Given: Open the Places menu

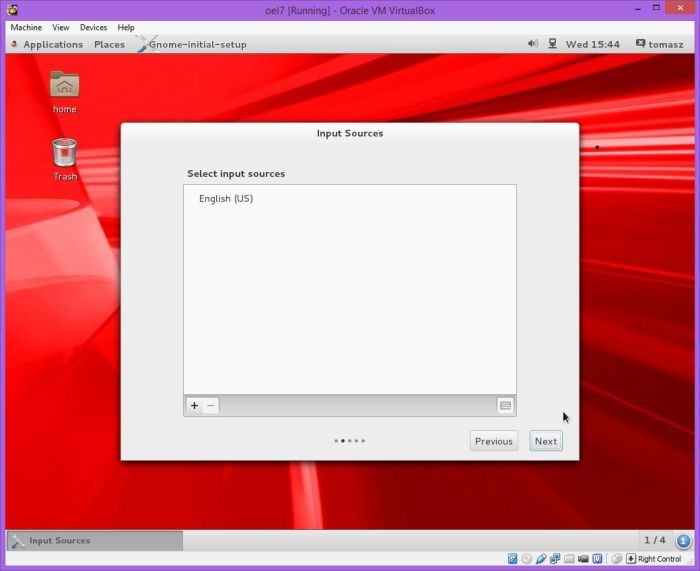Looking at the screenshot, I should tap(109, 44).
